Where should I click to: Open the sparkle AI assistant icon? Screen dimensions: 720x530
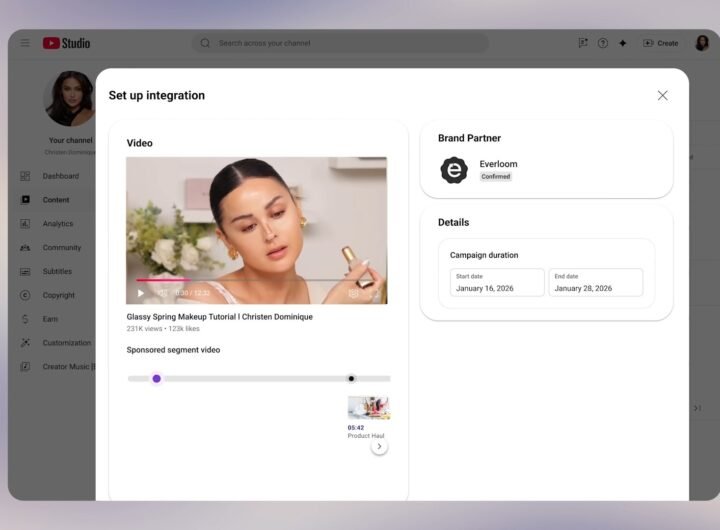click(x=623, y=43)
